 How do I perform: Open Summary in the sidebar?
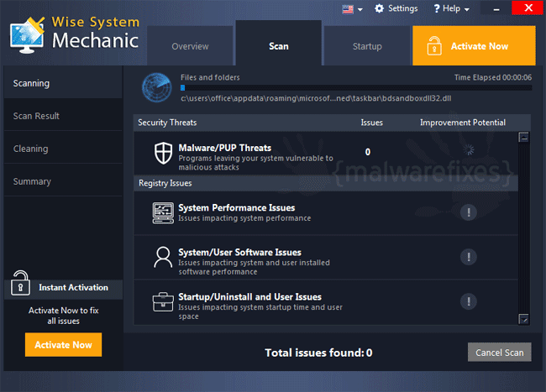pos(63,181)
